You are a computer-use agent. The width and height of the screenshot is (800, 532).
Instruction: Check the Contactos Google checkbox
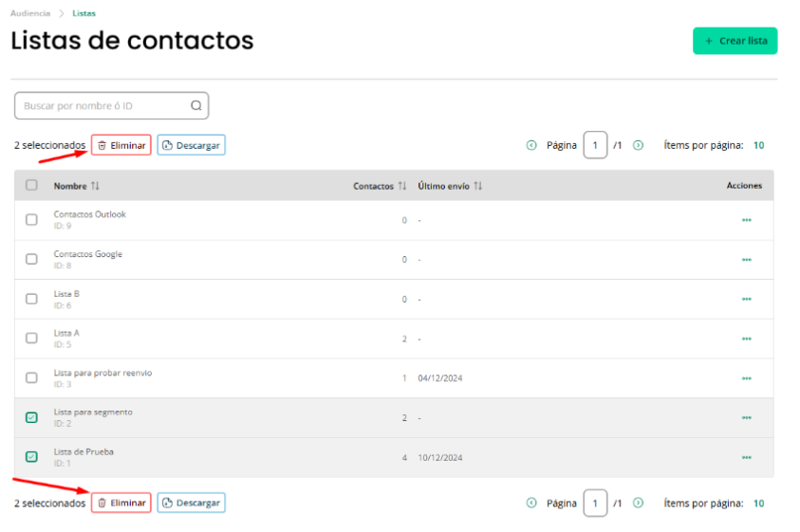tap(31, 259)
